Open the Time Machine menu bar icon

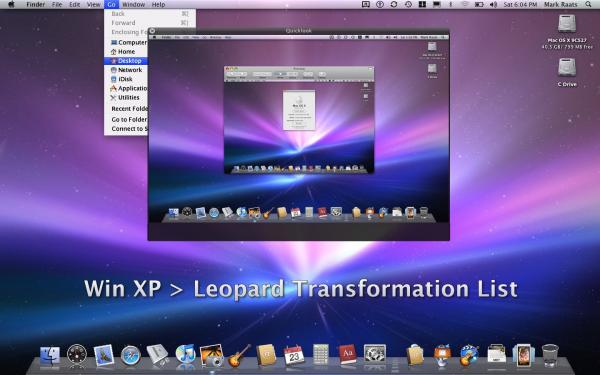[408, 4]
